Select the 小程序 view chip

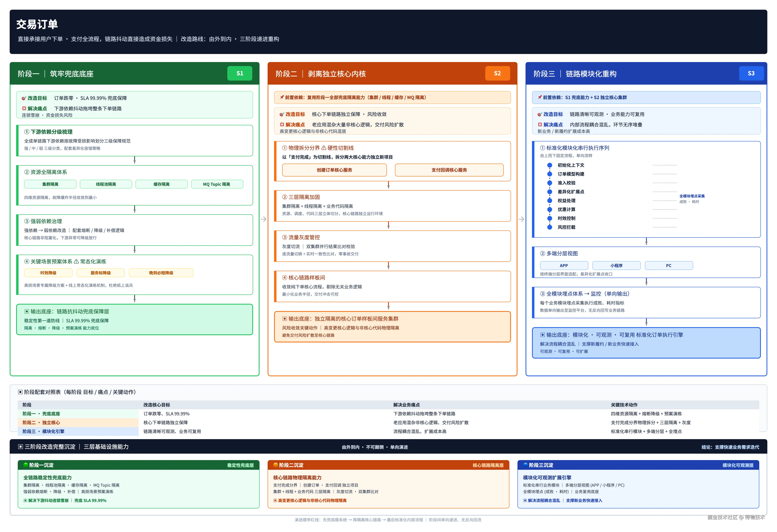pos(617,265)
